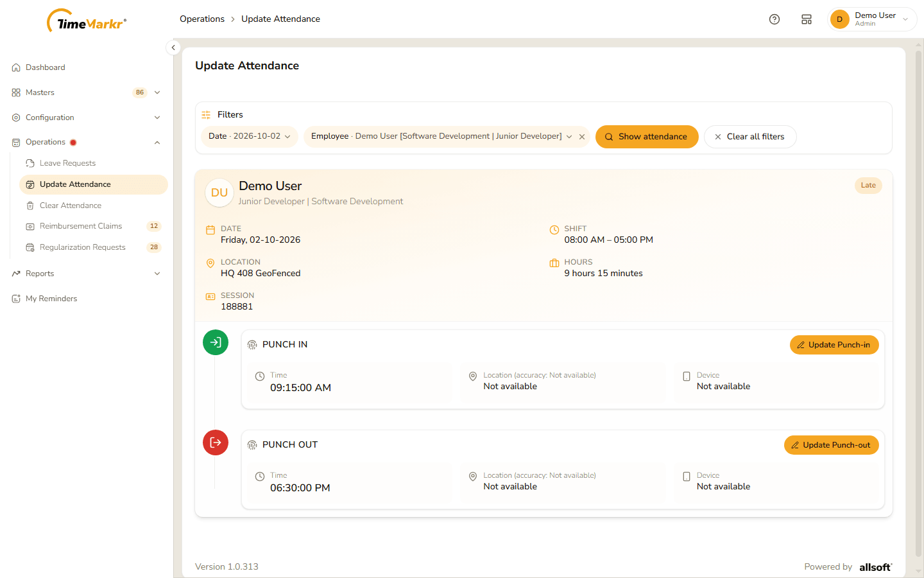Open the layout grid icon in header

pos(807,19)
